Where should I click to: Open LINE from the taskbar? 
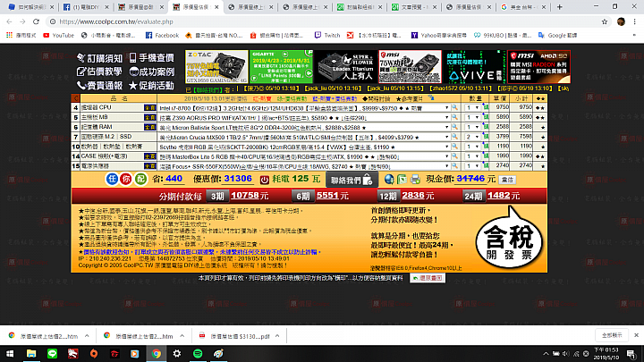click(52, 353)
